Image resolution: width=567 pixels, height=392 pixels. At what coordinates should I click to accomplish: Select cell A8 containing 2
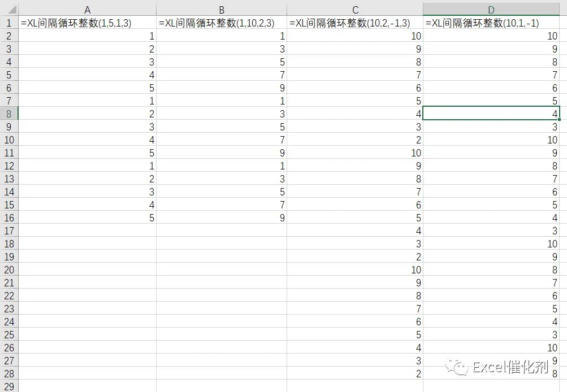click(x=87, y=114)
